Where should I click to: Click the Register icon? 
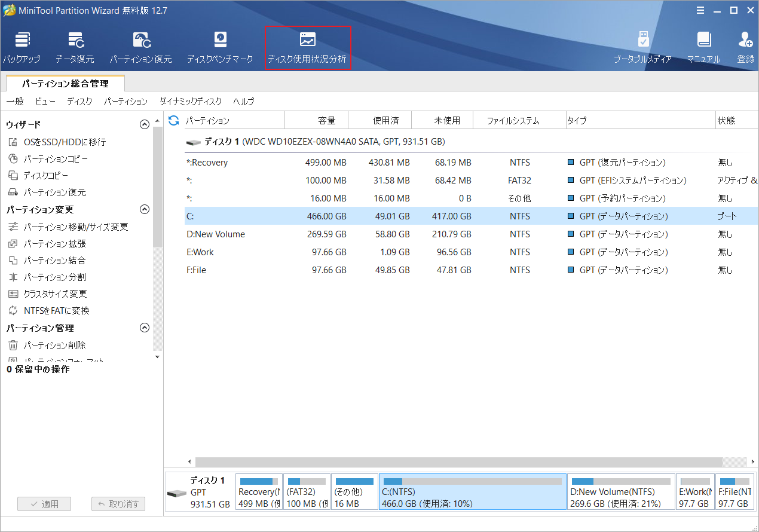tap(745, 47)
